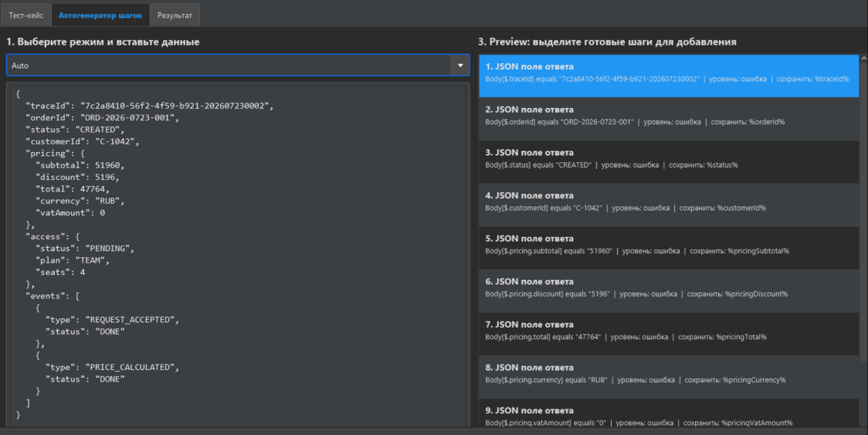The image size is (868, 435).
Task: Click heading "1. Выберите режим и вставьте данные"
Action: 103,41
